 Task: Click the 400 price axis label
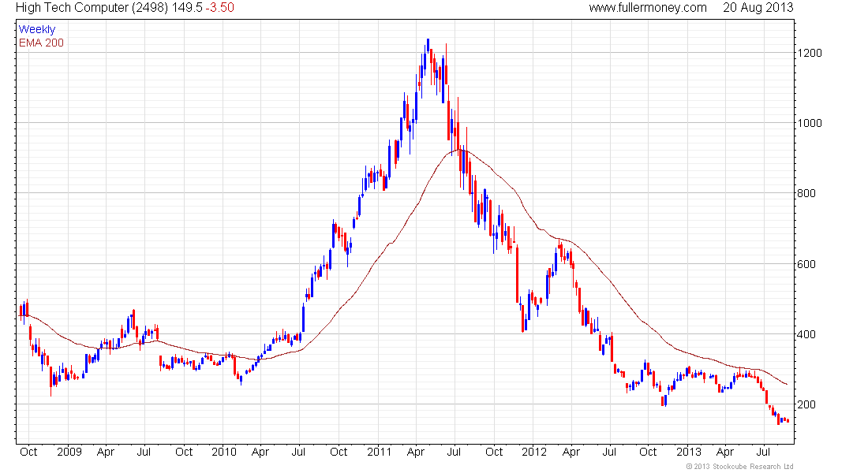tap(806, 334)
